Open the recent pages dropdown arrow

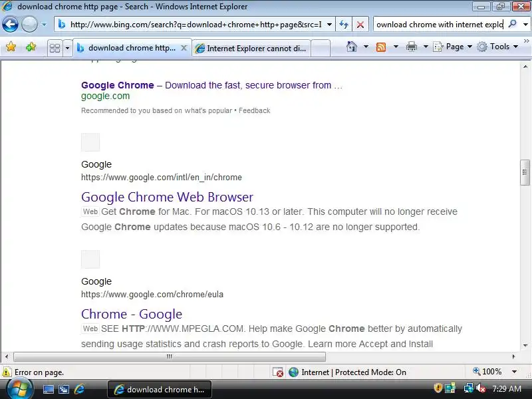(44, 25)
